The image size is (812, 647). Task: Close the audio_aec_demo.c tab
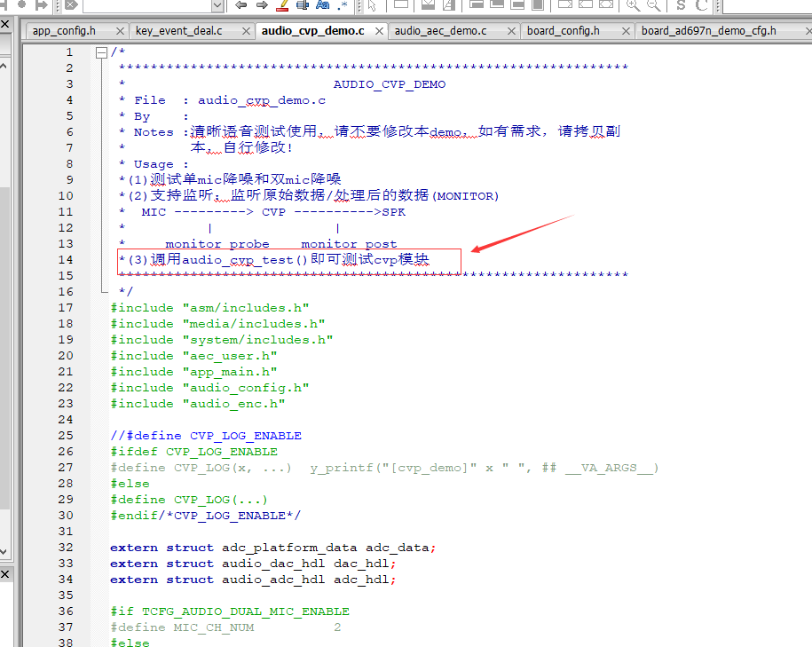click(512, 31)
